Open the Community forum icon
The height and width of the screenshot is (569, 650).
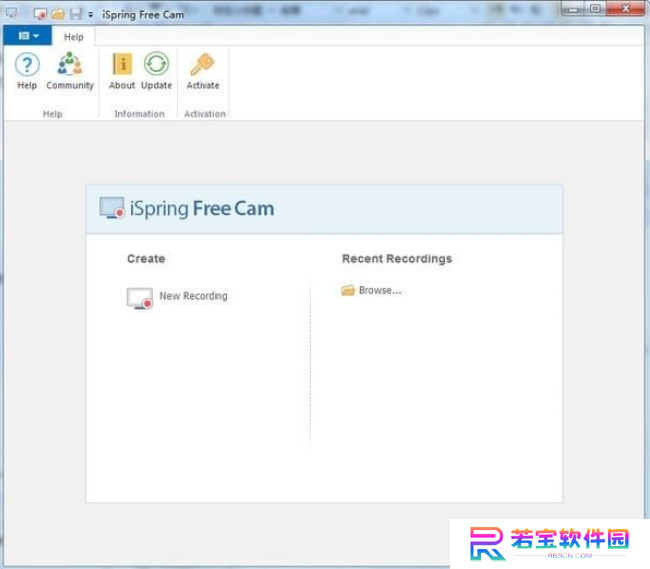[70, 71]
